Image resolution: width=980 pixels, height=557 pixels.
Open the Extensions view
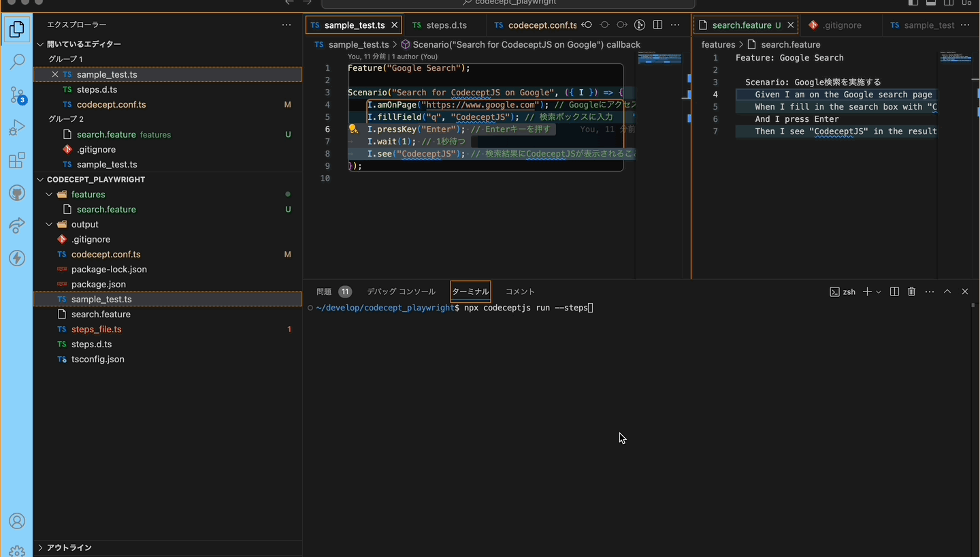16,160
